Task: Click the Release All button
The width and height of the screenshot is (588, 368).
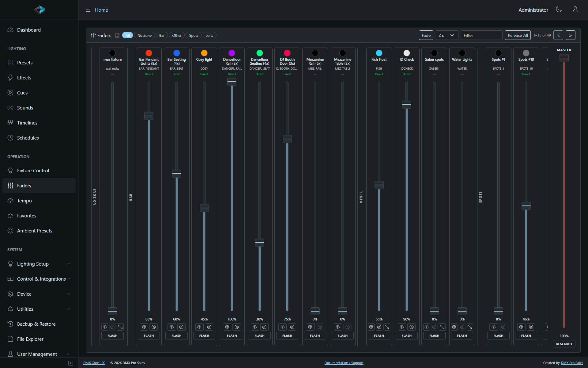Action: pos(518,35)
